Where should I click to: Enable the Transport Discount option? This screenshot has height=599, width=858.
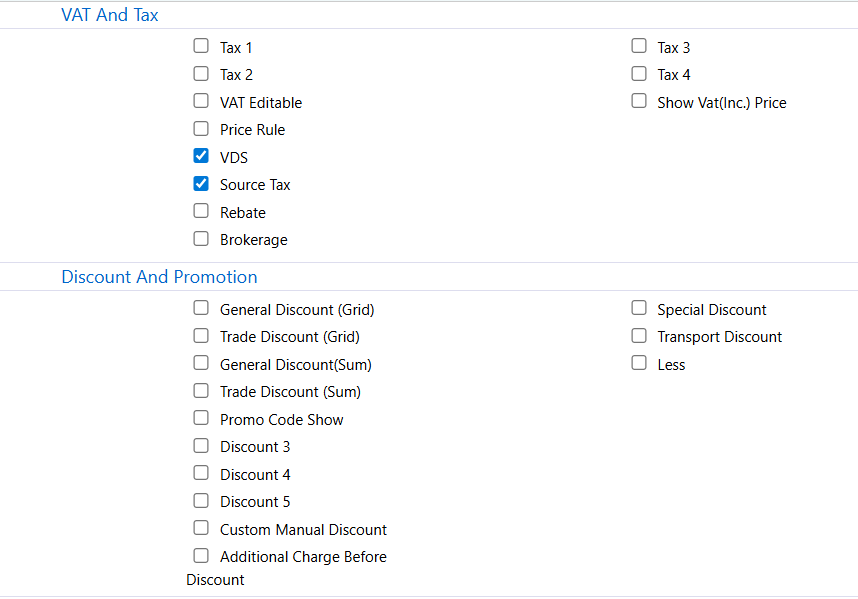(x=639, y=335)
